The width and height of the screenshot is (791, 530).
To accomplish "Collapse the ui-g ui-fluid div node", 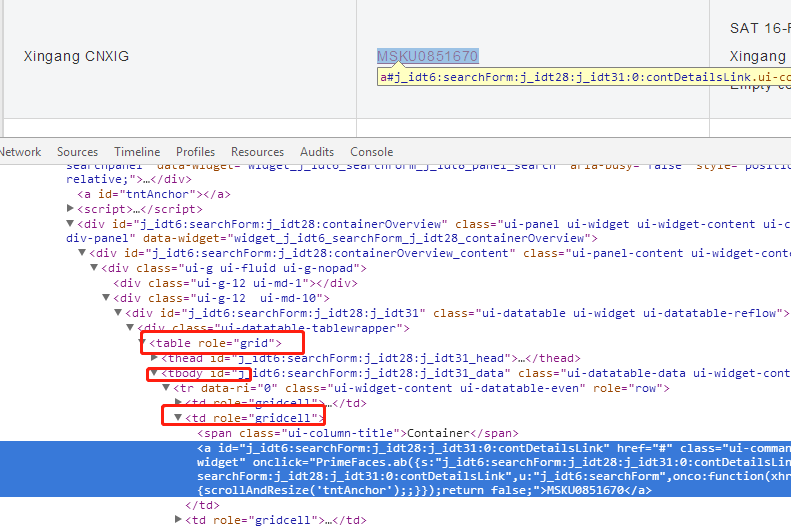I will coord(94,267).
